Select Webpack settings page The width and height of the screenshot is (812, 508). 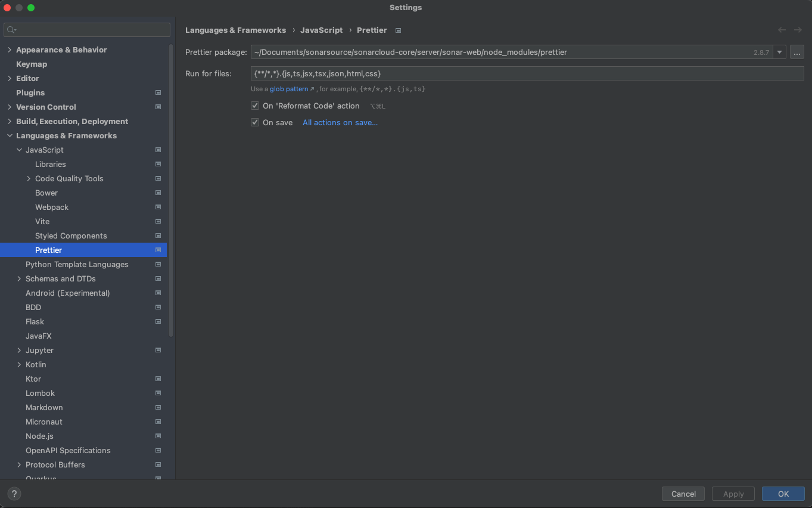[x=52, y=207]
